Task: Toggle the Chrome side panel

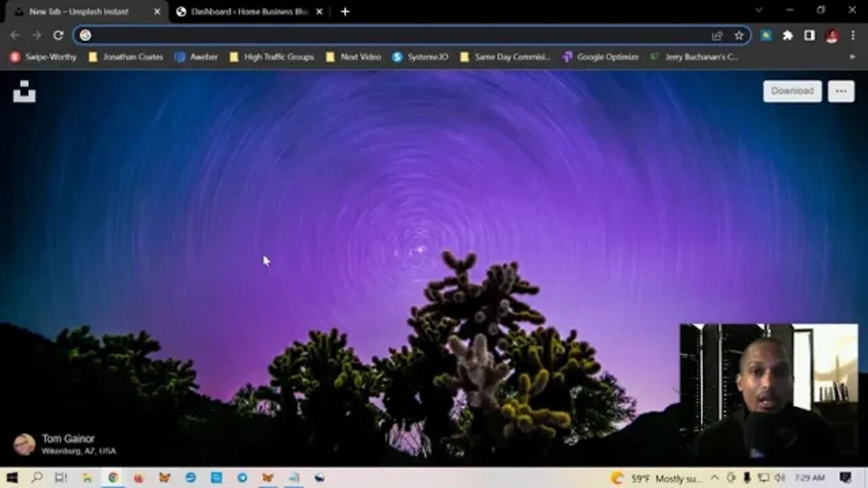Action: coord(810,35)
